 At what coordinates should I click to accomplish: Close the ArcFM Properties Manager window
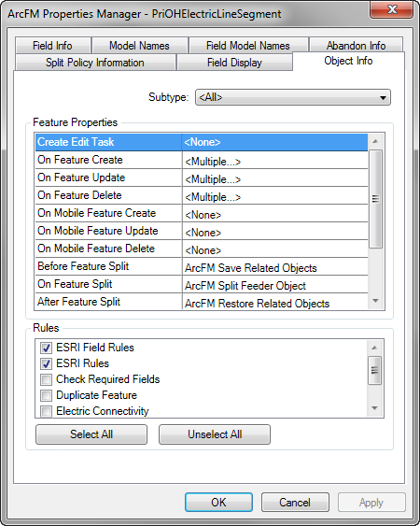[x=391, y=9]
